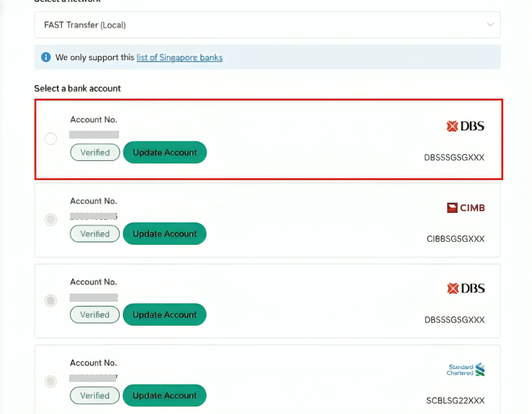The width and height of the screenshot is (532, 414).
Task: Click Update Account for the CIMB account
Action: pyautogui.click(x=165, y=234)
